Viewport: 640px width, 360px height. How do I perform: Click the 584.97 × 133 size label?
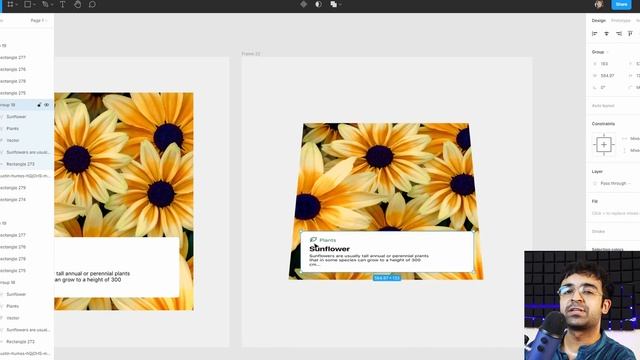click(387, 278)
